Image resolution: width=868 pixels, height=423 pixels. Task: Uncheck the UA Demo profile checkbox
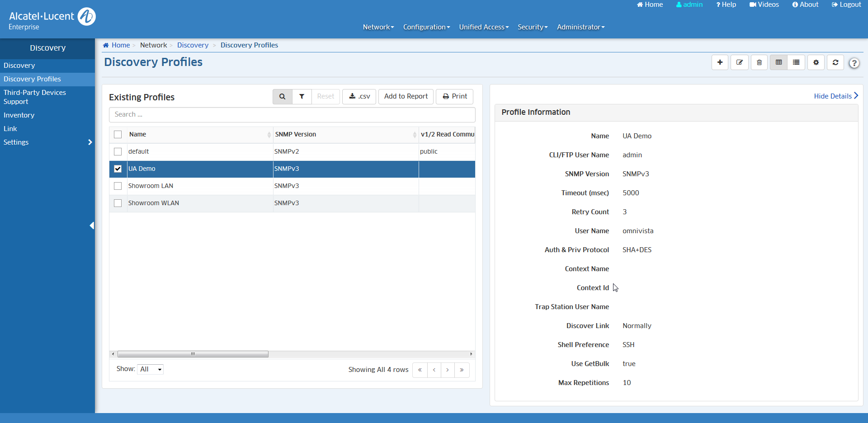click(118, 169)
